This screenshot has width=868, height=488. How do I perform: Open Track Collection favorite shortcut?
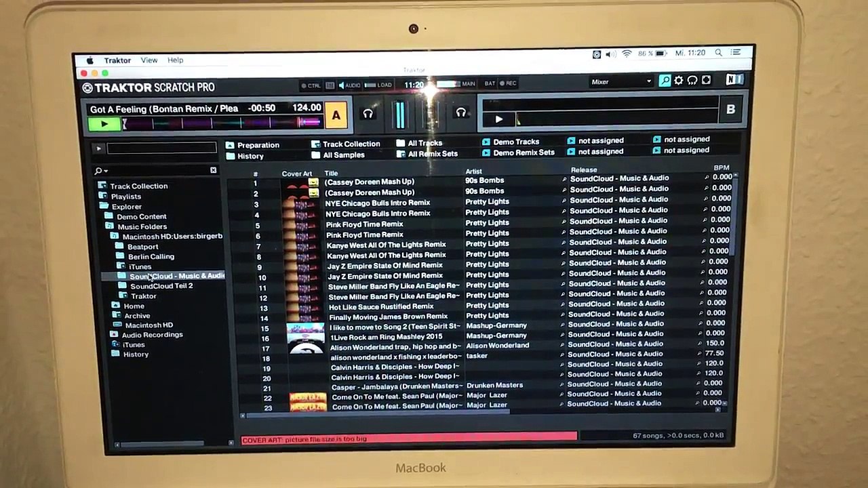(x=346, y=144)
